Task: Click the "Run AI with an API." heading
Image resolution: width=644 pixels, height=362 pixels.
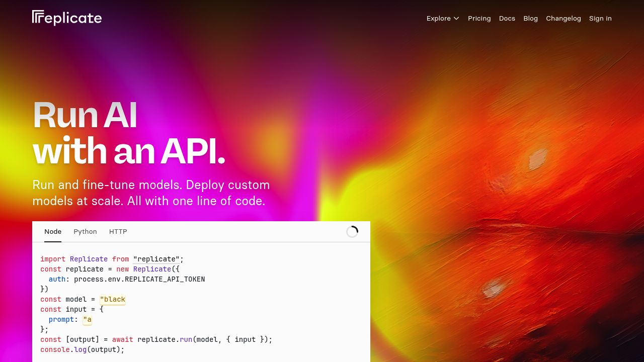Action: [x=129, y=133]
